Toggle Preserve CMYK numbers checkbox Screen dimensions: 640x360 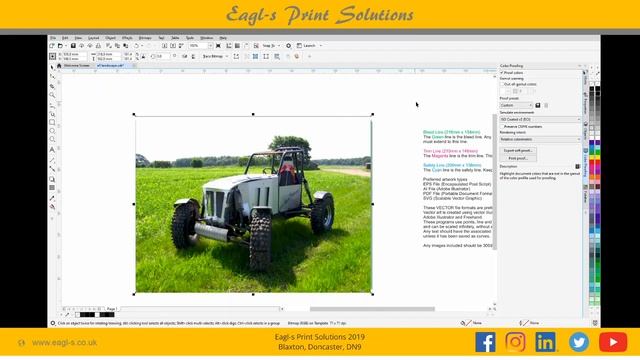[502, 127]
